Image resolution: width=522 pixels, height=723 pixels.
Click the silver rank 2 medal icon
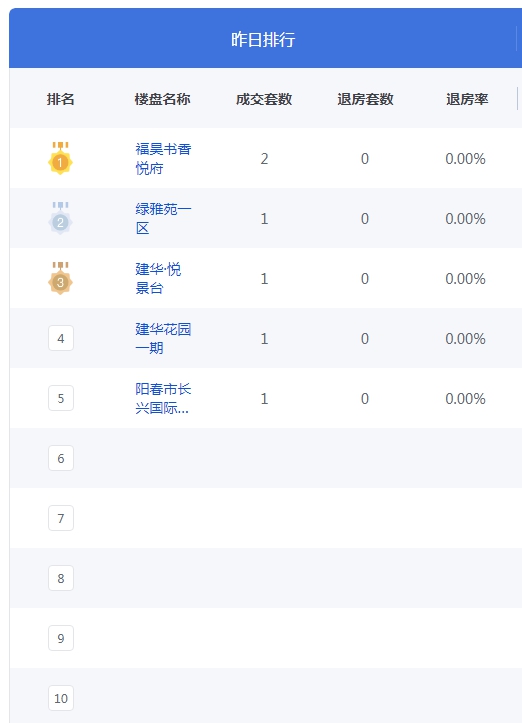(60, 218)
